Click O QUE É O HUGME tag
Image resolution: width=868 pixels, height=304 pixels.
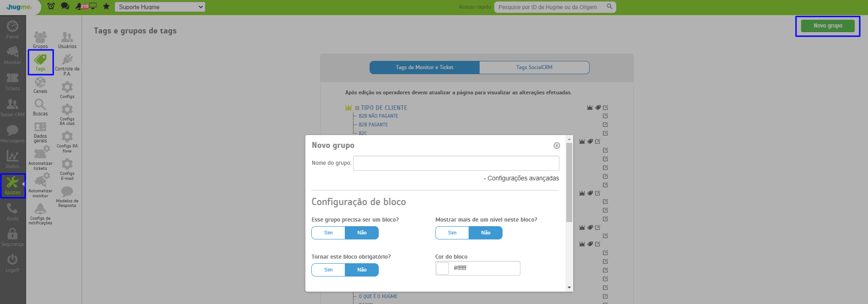point(378,296)
